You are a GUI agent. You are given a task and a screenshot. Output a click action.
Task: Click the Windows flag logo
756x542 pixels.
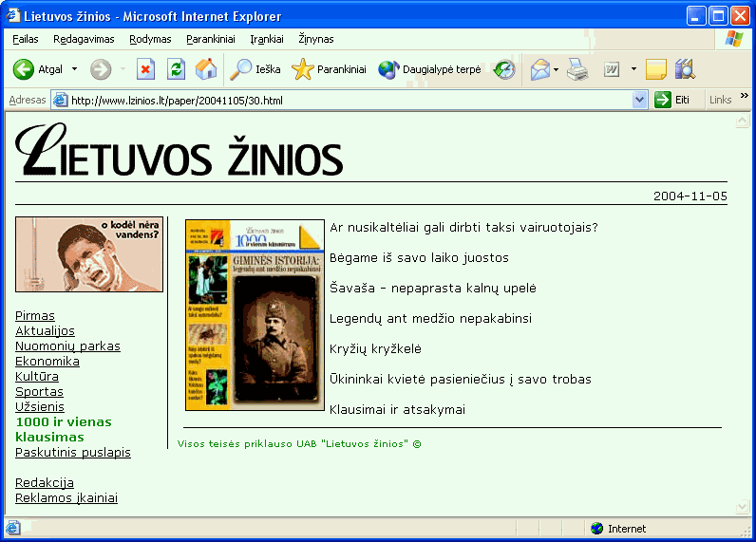click(x=733, y=39)
